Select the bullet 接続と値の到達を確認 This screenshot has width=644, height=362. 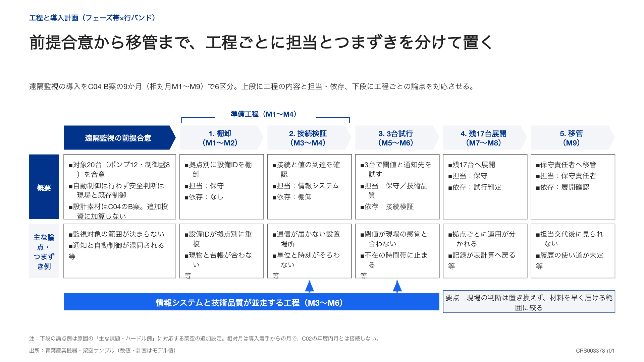point(307,169)
